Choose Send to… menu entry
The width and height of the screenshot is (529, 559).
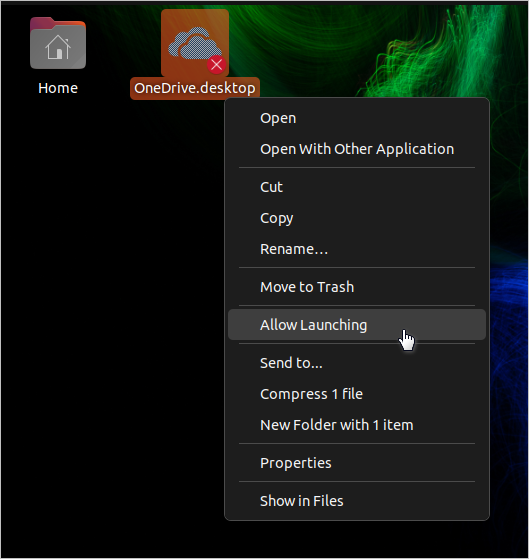(357, 363)
